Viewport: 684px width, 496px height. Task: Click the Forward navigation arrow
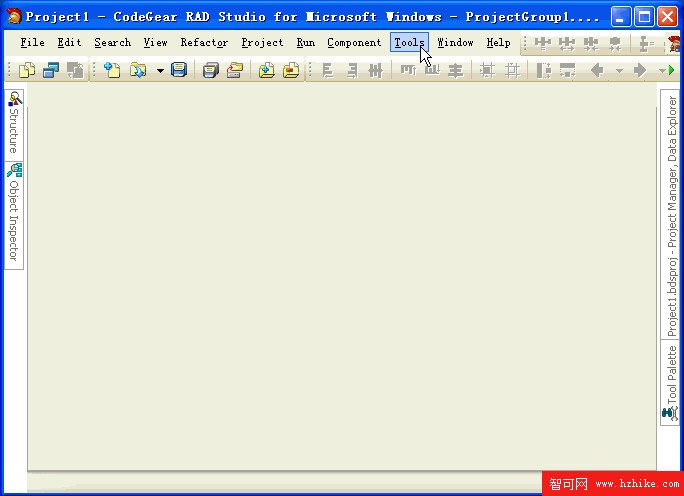click(640, 70)
